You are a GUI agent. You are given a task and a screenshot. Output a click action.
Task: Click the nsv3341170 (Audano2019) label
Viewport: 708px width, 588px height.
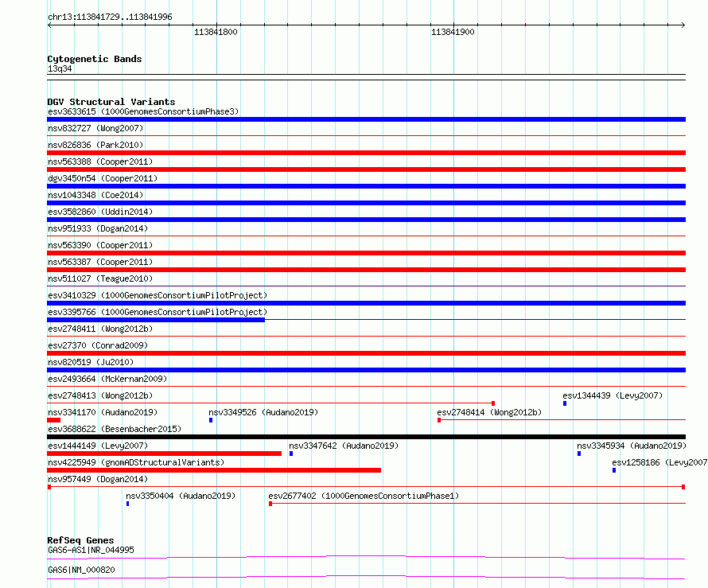(103, 412)
